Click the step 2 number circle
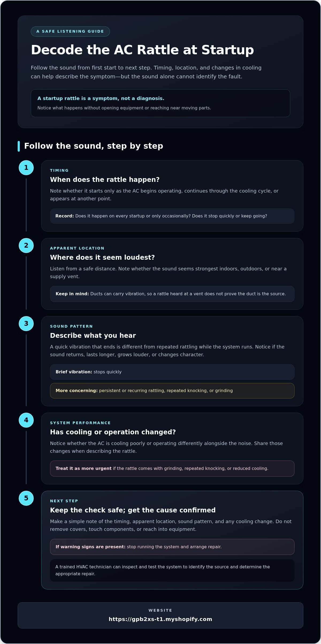Screen dimensions: 321x644 (26, 246)
